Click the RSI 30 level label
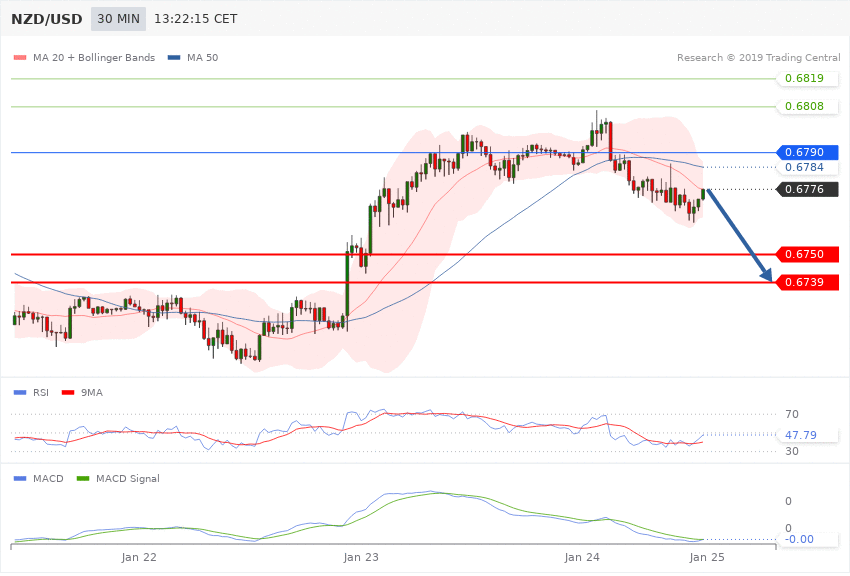The image size is (850, 576). tap(792, 451)
